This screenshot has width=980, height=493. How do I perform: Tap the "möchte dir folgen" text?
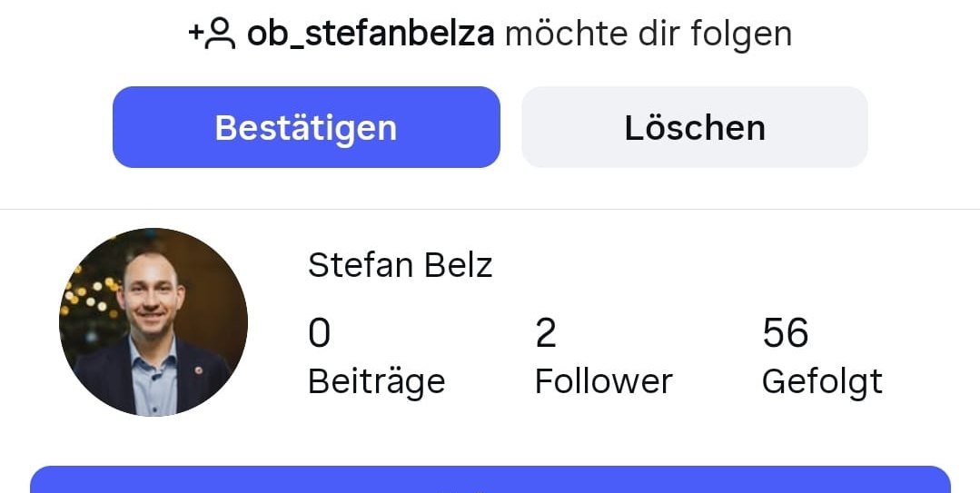coord(648,35)
